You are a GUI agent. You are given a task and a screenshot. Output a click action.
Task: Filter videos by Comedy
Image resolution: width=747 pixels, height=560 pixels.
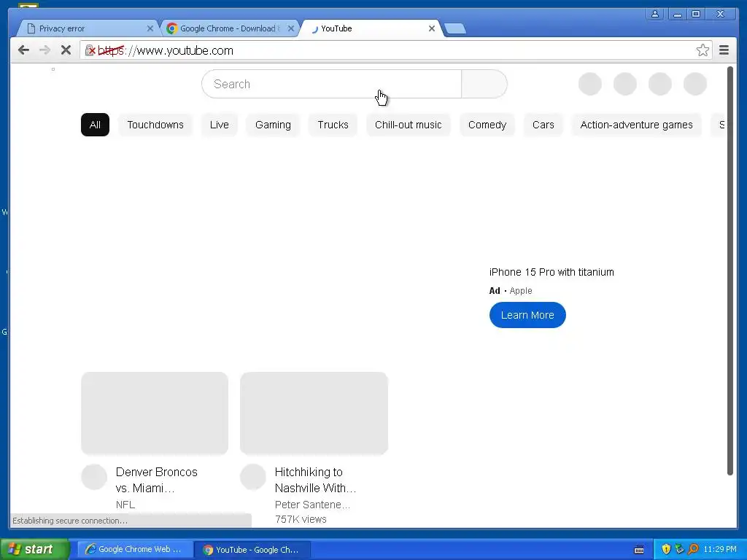[487, 125]
